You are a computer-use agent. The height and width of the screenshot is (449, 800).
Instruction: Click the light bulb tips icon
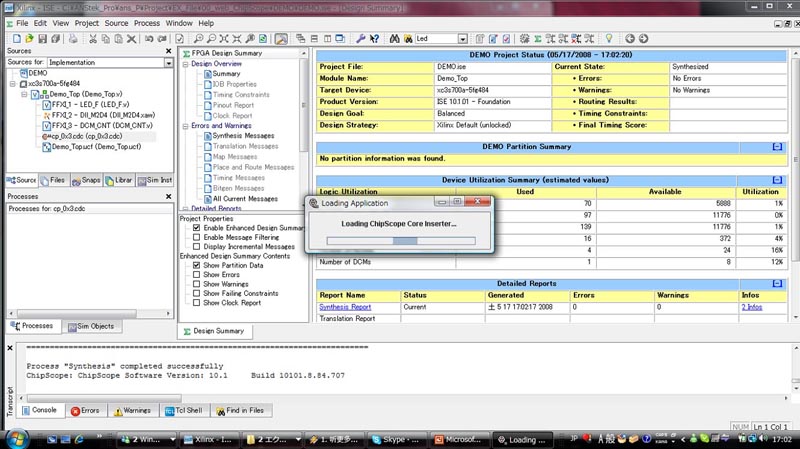click(609, 39)
